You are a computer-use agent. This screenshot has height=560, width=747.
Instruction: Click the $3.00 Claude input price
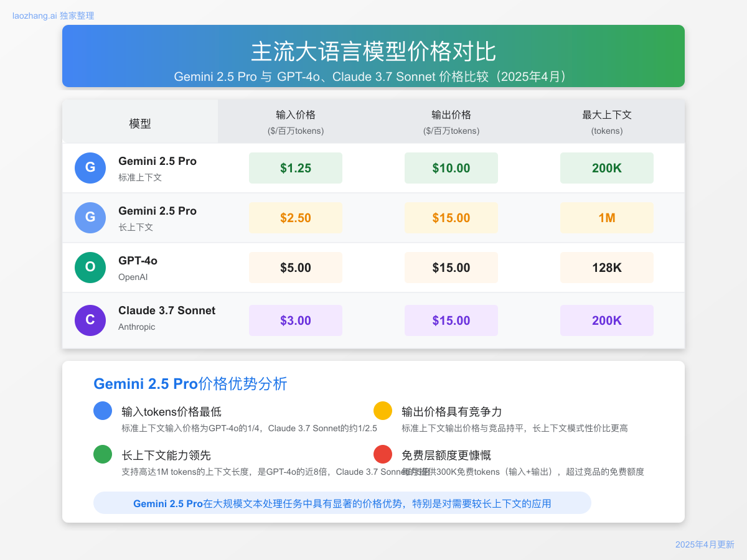click(x=296, y=320)
